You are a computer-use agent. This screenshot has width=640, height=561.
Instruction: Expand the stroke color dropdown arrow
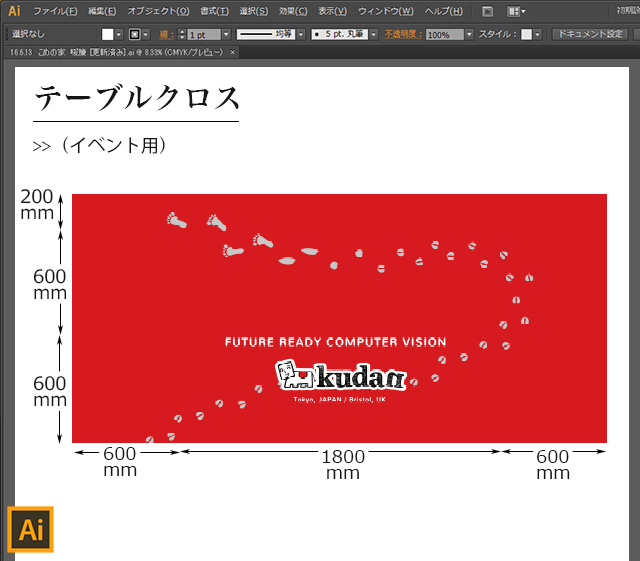[x=146, y=34]
